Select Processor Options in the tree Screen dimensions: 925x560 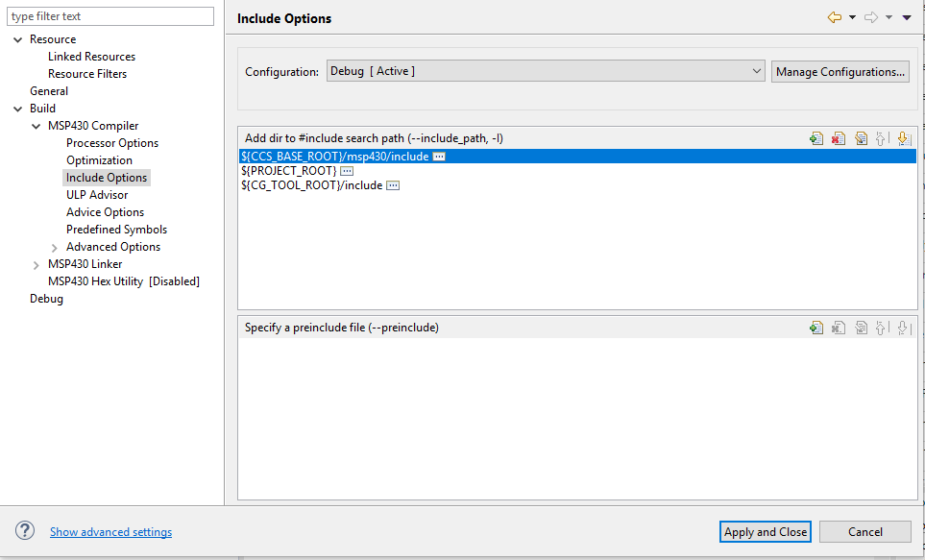(112, 143)
